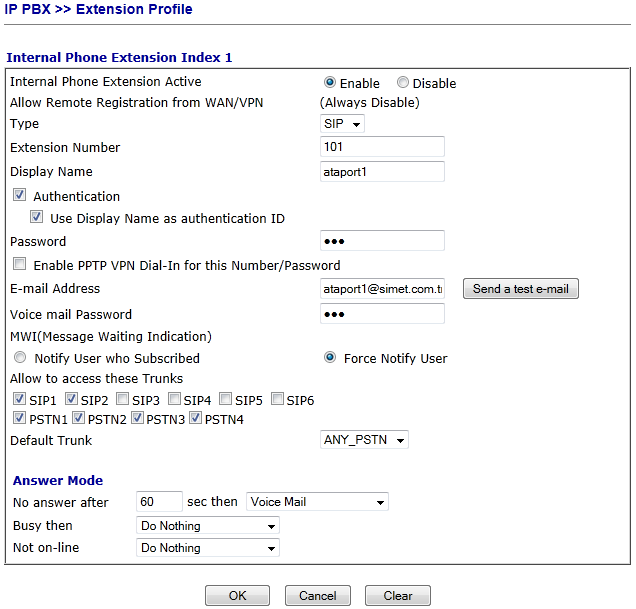Viewport: 636px width, 609px height.
Task: Open the Busy then dropdown
Action: tap(207, 526)
